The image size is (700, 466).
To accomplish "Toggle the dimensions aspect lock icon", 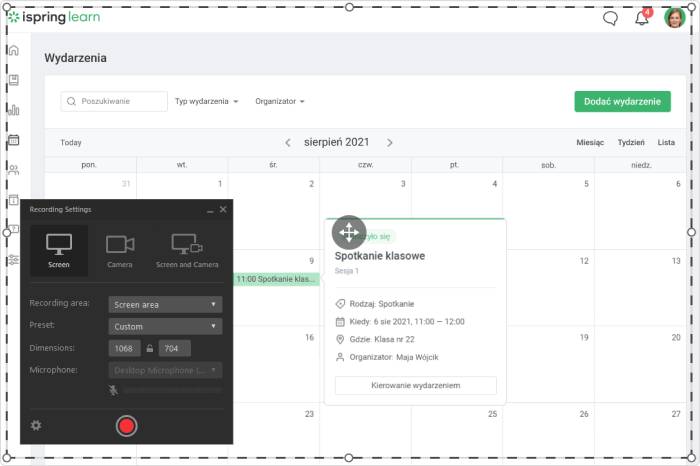I will coord(150,349).
